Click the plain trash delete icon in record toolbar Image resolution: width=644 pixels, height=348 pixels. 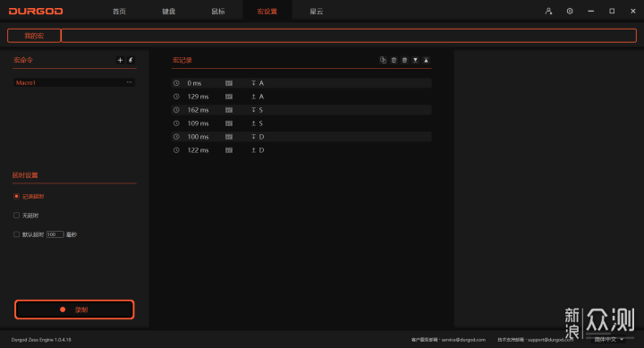pos(404,60)
